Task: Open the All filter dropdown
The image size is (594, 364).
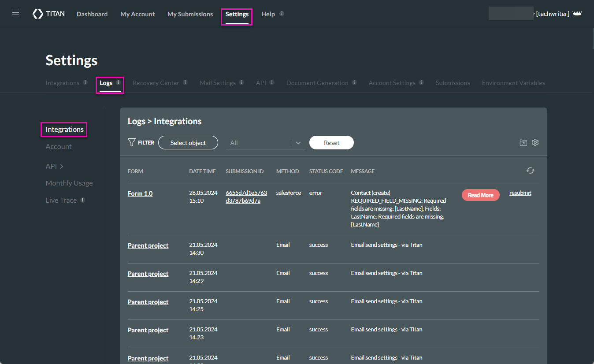Action: tap(298, 142)
